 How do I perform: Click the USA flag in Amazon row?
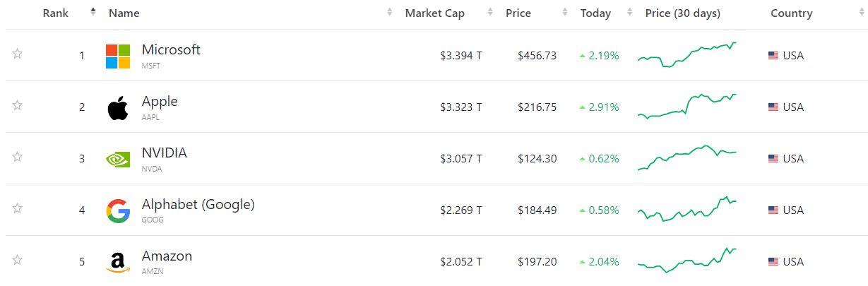[773, 262]
